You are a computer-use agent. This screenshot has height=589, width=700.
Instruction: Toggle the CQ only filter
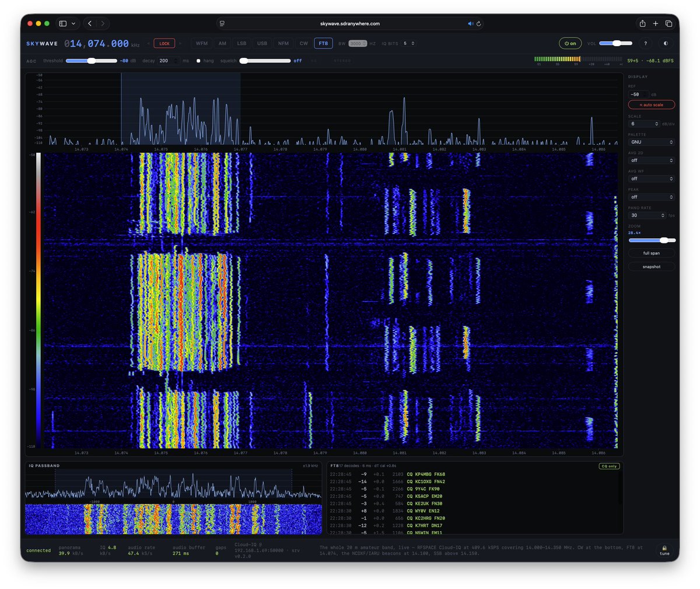[x=609, y=466]
